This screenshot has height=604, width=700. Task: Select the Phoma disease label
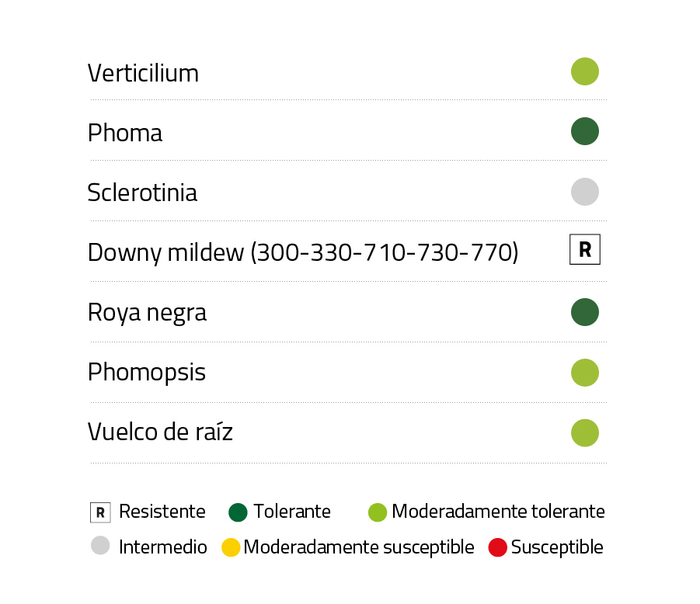click(x=124, y=133)
